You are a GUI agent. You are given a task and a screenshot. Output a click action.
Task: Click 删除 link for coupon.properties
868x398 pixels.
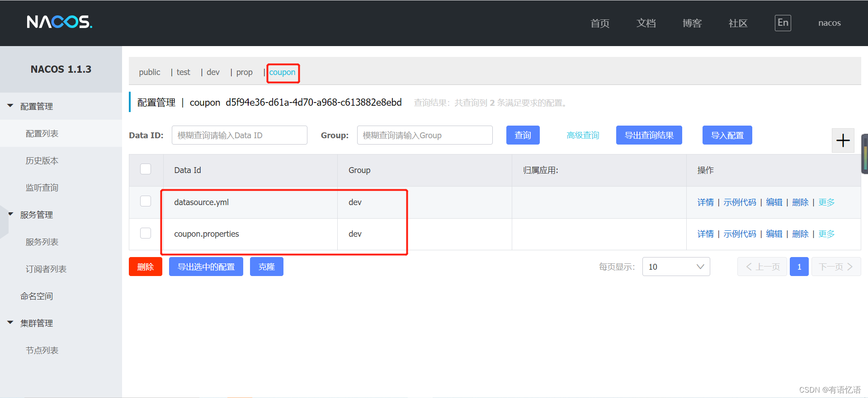800,234
